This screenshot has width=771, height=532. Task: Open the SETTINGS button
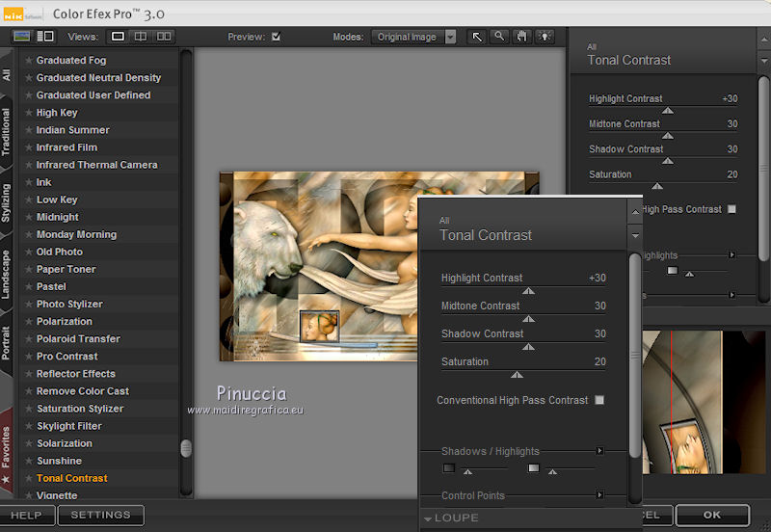pyautogui.click(x=100, y=516)
